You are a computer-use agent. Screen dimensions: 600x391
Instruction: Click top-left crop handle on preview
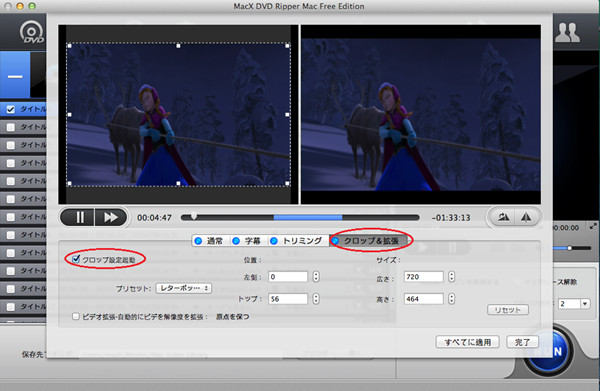[69, 46]
